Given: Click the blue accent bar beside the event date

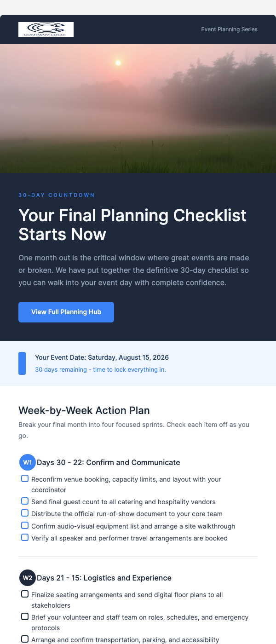Looking at the screenshot, I should [x=22, y=363].
